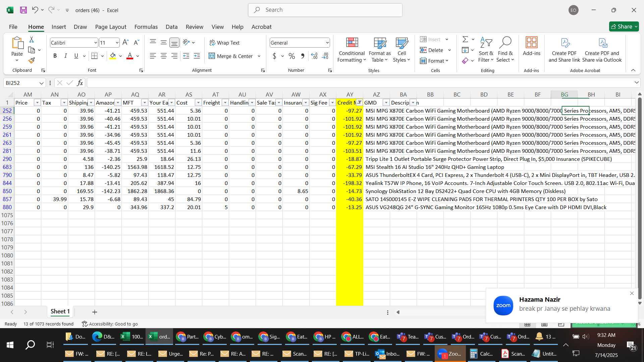Switch to the Acrobat tab
This screenshot has height=362, width=644.
262,27
